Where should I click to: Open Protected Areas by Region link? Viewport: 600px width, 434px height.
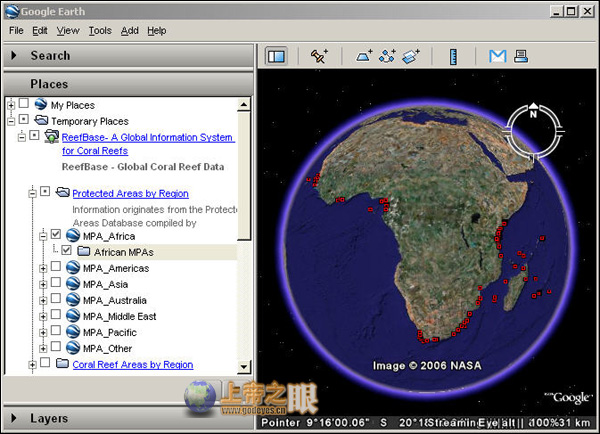tap(130, 193)
